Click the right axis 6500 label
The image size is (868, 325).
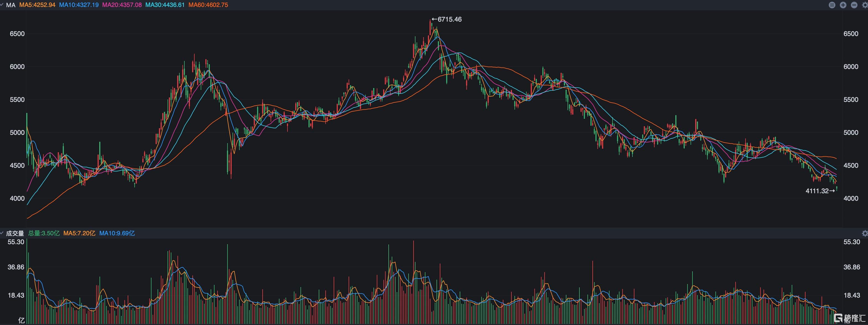851,34
